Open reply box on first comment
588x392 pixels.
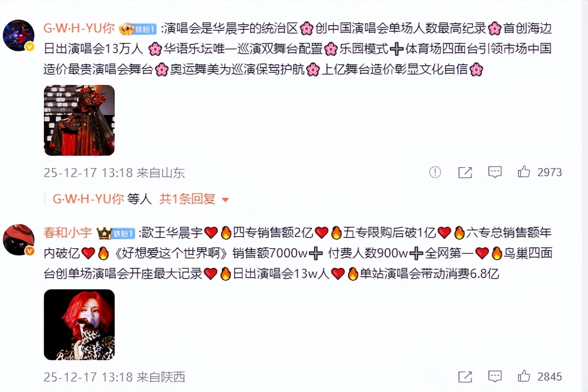[495, 172]
